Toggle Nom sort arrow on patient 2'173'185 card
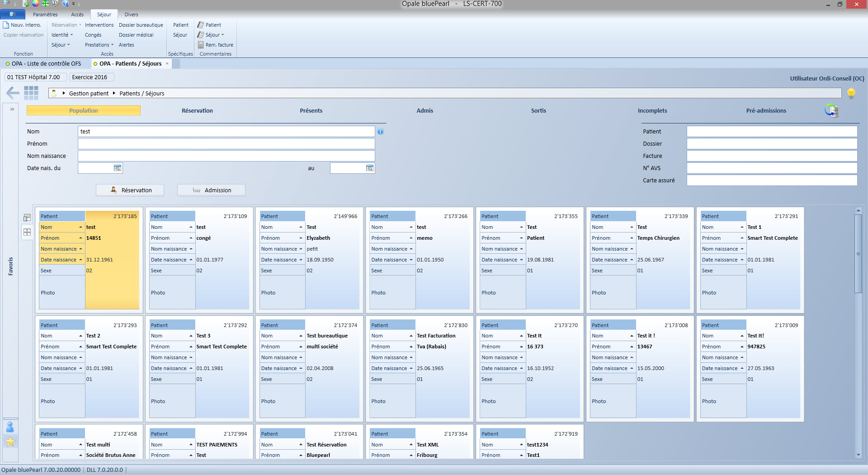Viewport: 868px width, 475px height. (80, 227)
